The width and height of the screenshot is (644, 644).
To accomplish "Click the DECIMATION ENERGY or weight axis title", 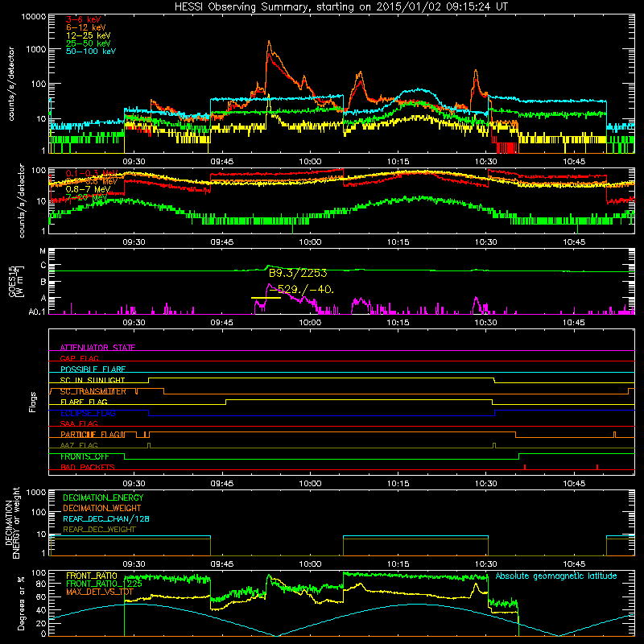I will click(x=12, y=522).
